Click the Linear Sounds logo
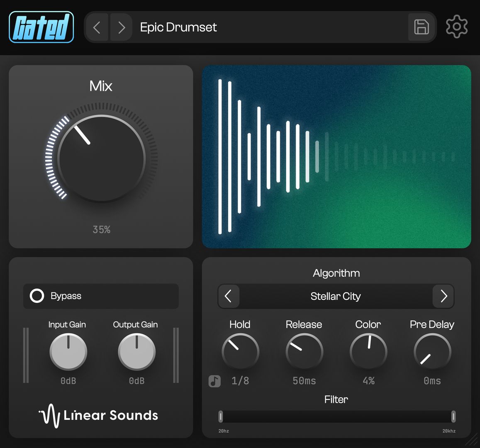 point(99,415)
